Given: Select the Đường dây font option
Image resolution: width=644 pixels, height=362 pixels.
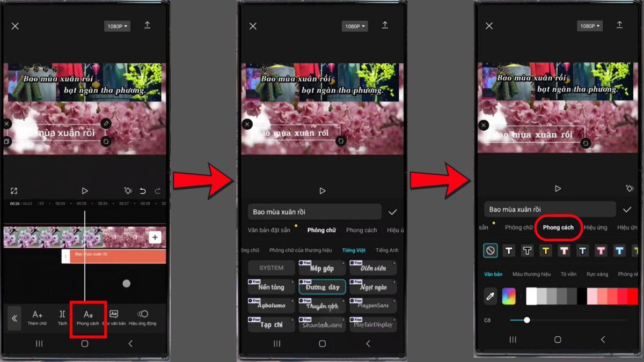Looking at the screenshot, I should (322, 287).
